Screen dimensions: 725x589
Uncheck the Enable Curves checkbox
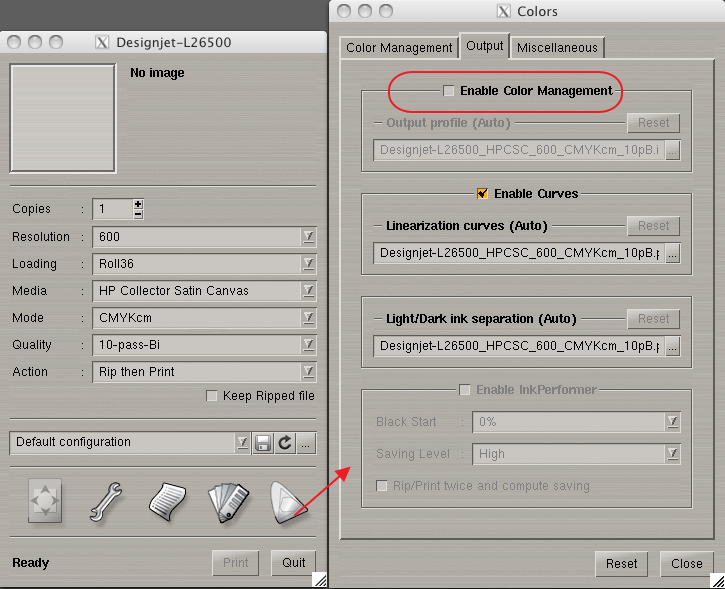click(482, 193)
